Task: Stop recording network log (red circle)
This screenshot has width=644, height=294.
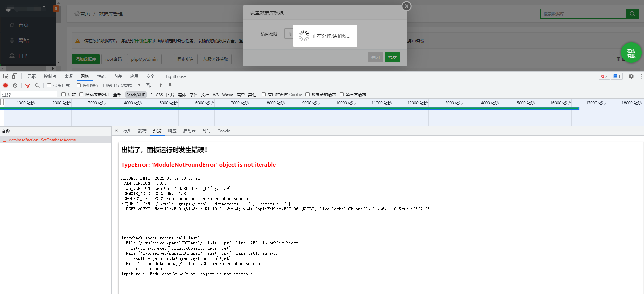Action: 5,85
